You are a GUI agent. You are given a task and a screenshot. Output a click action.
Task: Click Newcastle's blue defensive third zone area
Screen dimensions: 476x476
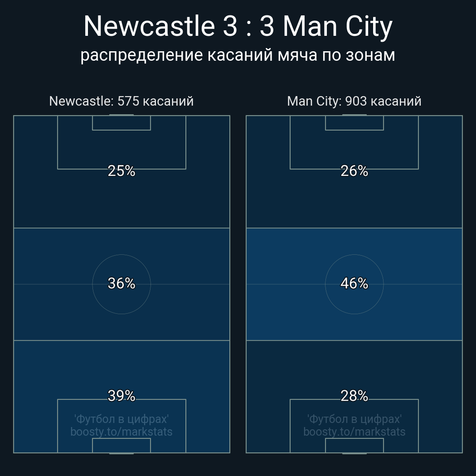point(121,397)
